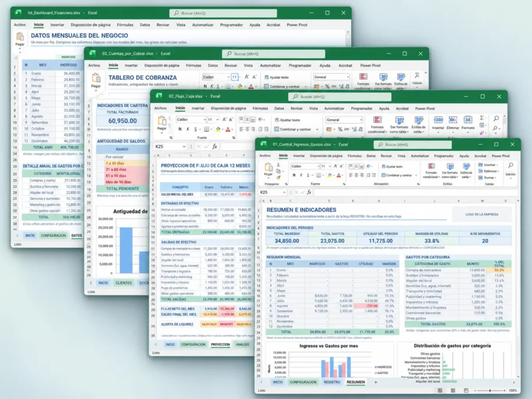
Task: Toggle Bold N in 03_Cuentas_por_Cobrar window
Action: (x=205, y=87)
